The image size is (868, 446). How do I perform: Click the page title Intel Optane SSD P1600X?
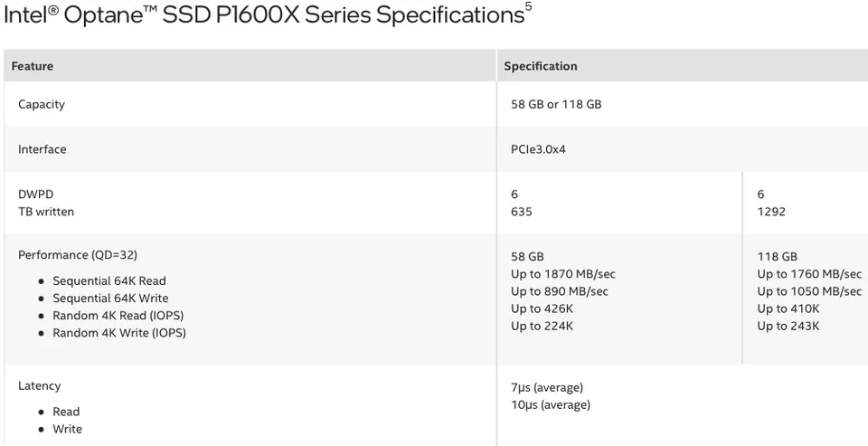tap(264, 15)
